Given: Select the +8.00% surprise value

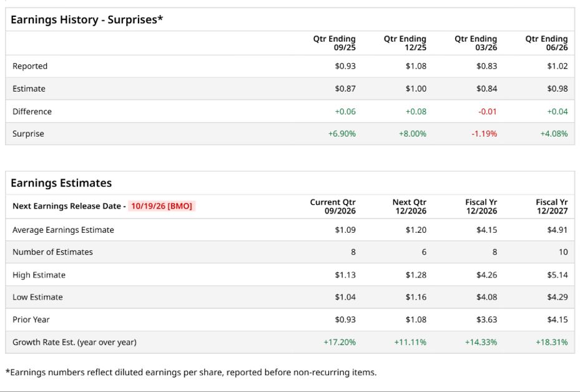Looking at the screenshot, I should [x=413, y=134].
